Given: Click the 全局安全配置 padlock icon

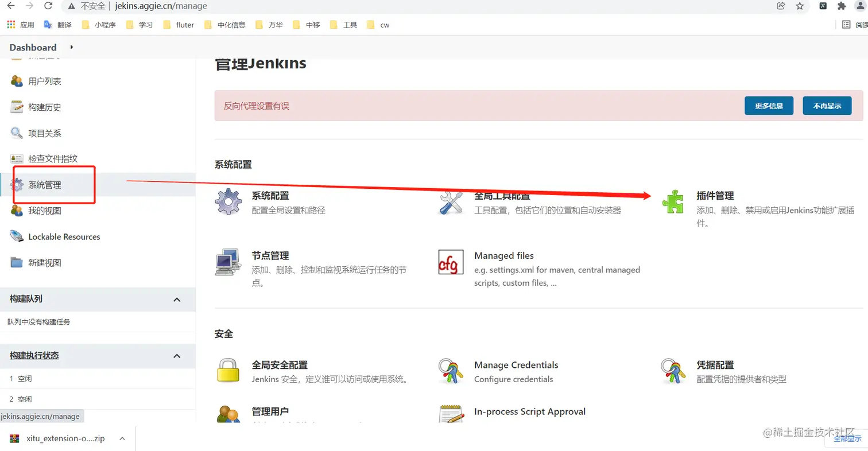Looking at the screenshot, I should click(x=228, y=370).
